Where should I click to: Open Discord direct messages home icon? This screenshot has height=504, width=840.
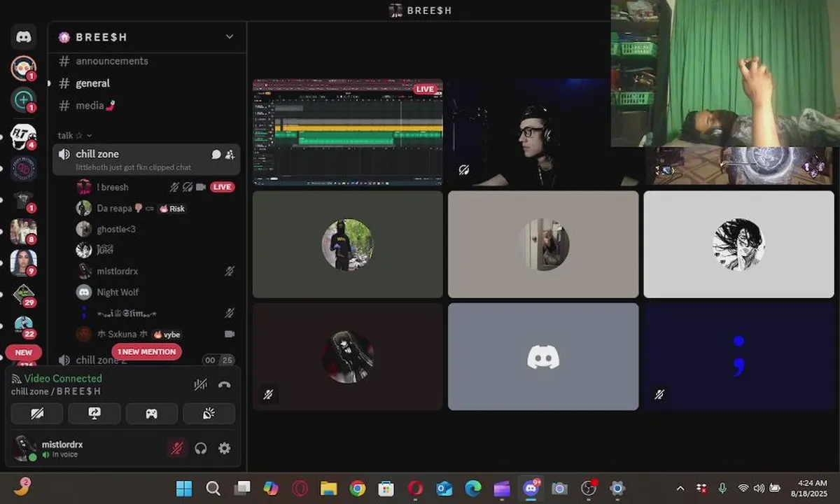pos(24,36)
